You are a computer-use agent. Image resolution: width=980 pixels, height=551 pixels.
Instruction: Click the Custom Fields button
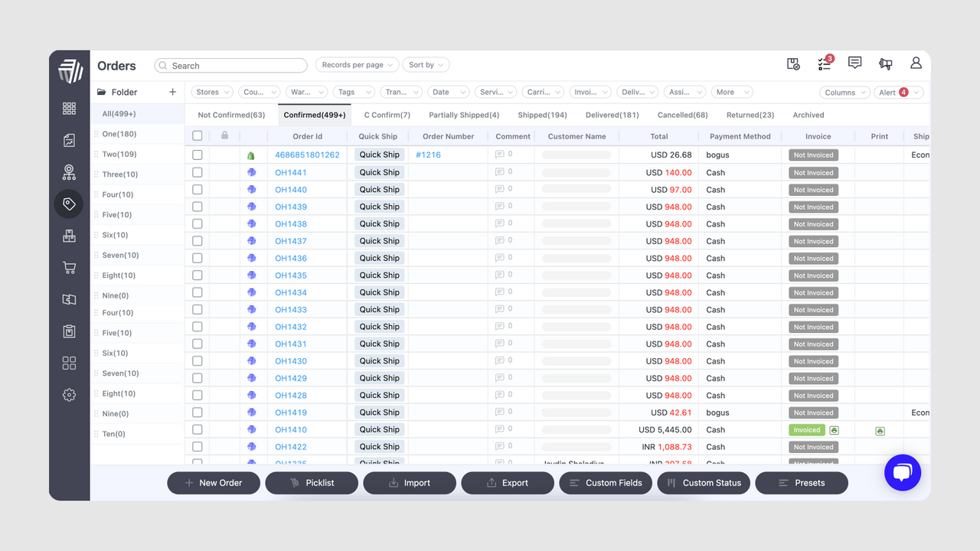(x=606, y=483)
